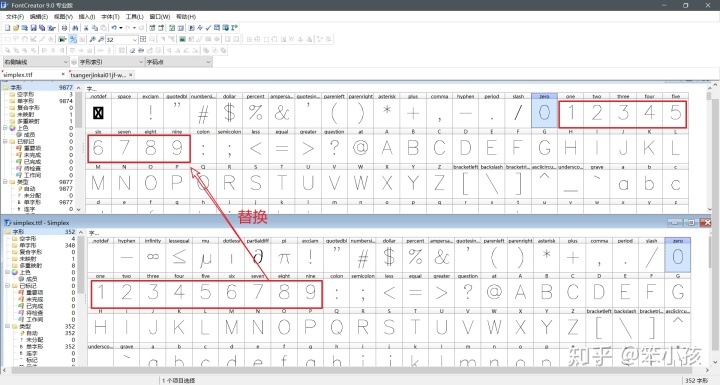Click the Undo arrow icon
Image resolution: width=720 pixels, height=385 pixels.
[x=114, y=28]
